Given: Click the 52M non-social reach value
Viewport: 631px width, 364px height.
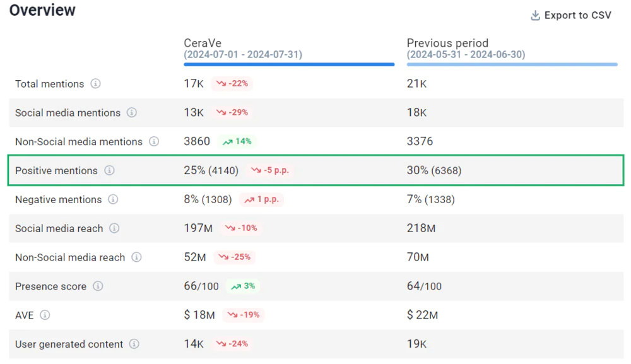Looking at the screenshot, I should point(195,257).
